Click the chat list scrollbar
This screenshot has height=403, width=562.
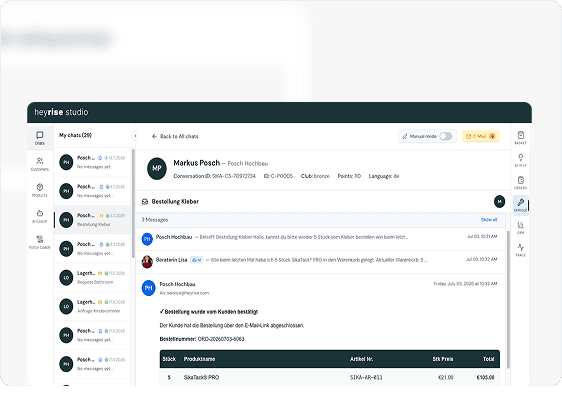point(133,203)
